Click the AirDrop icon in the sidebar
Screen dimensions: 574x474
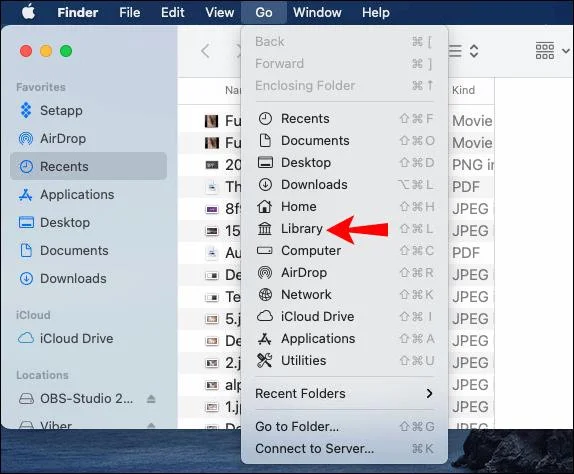(26, 139)
